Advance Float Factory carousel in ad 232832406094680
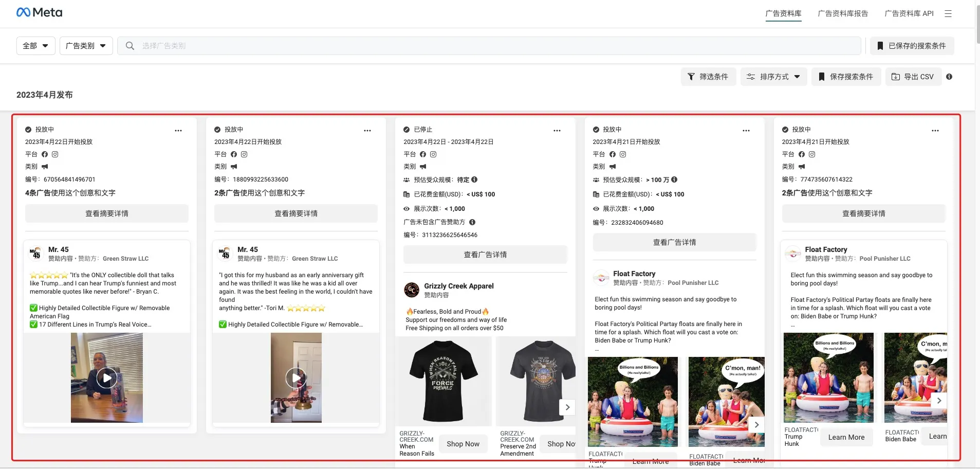The height and width of the screenshot is (469, 980). point(756,425)
